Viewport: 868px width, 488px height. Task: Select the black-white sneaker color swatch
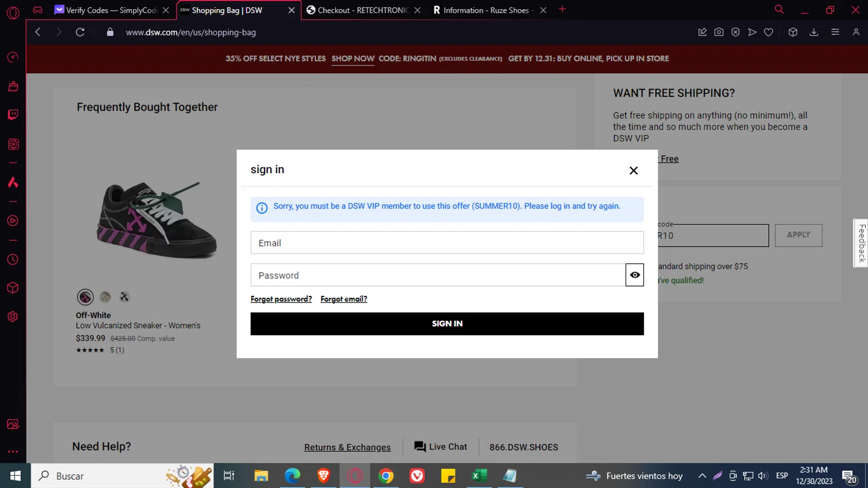(x=124, y=297)
